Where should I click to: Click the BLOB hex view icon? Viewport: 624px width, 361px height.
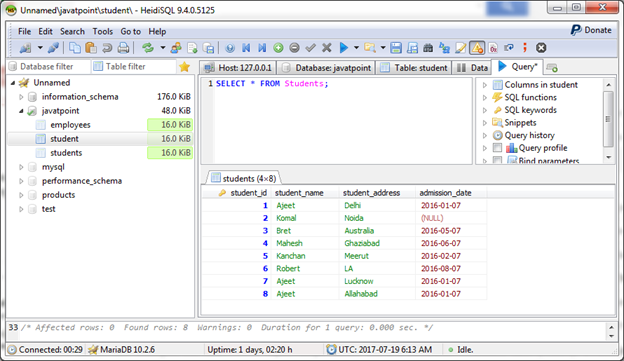493,48
